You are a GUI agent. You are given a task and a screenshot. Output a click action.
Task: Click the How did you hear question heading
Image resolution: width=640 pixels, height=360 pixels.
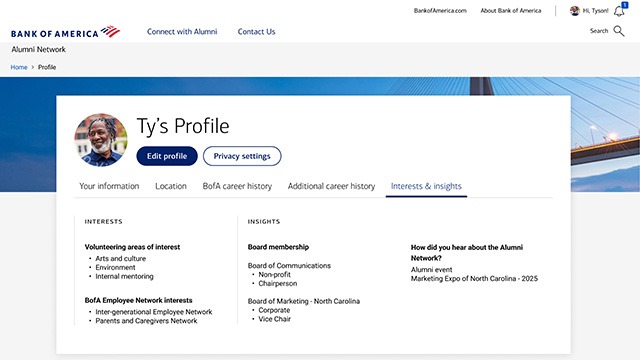[467, 253]
